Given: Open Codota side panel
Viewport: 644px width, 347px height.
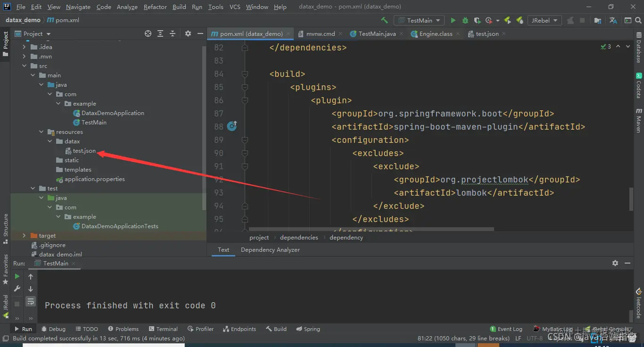Looking at the screenshot, I should point(639,85).
